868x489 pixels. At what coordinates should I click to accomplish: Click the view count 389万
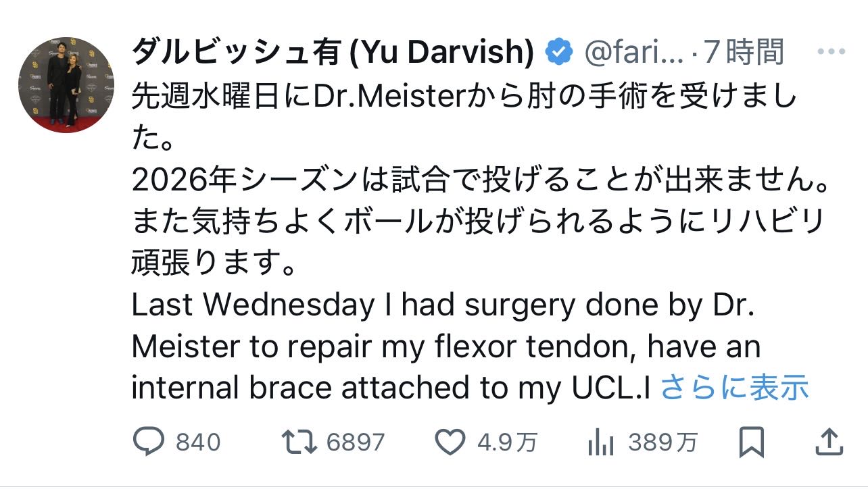tap(663, 442)
